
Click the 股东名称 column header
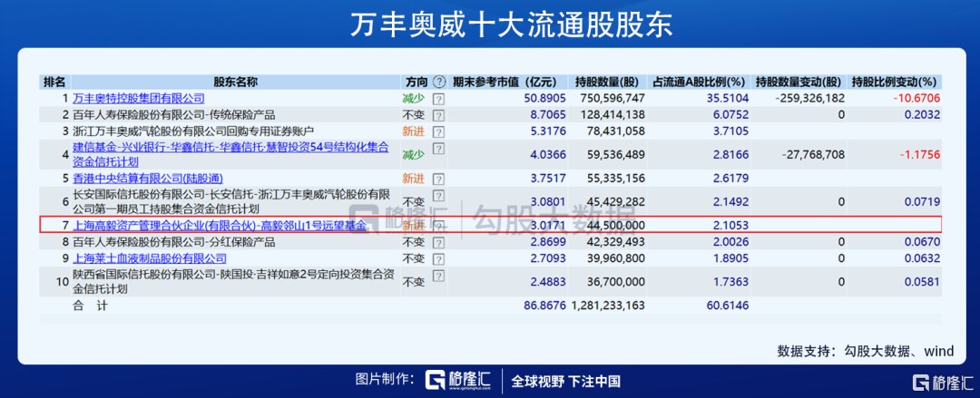point(236,82)
